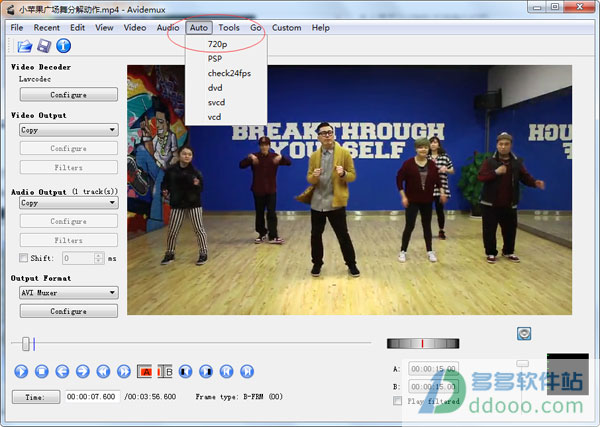Click the volume slider handle
600x427 pixels.
point(522,363)
